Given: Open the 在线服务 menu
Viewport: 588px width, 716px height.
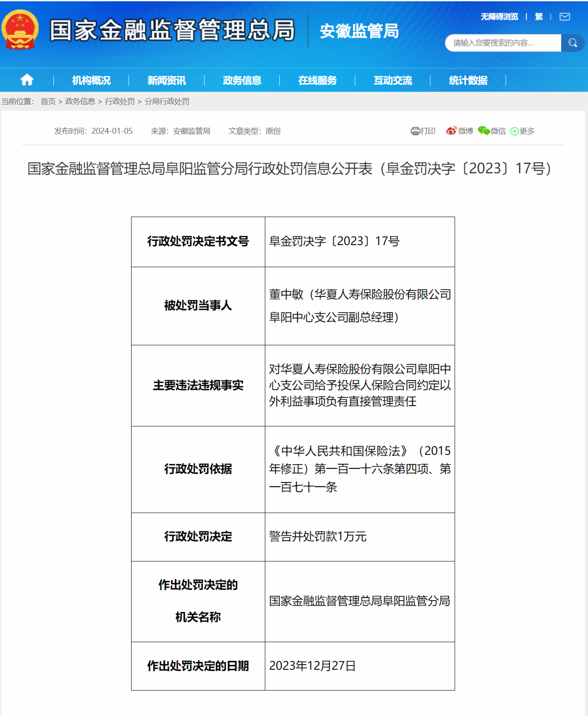Looking at the screenshot, I should [x=318, y=80].
